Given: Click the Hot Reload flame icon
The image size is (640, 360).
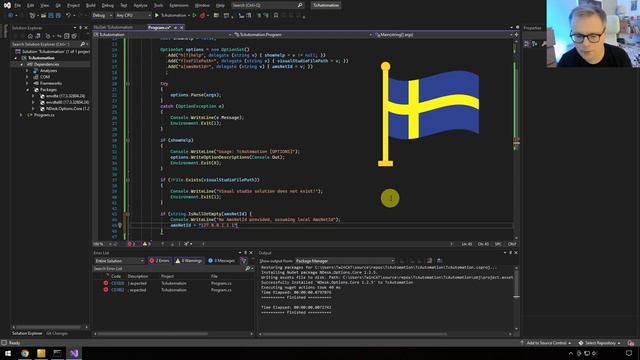Looking at the screenshot, I should click(x=202, y=15).
